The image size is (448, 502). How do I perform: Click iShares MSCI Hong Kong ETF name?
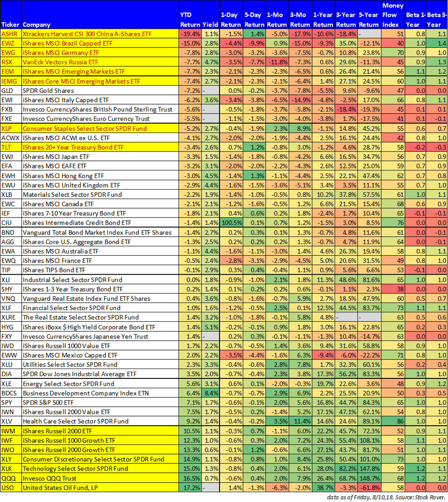[x=63, y=176]
